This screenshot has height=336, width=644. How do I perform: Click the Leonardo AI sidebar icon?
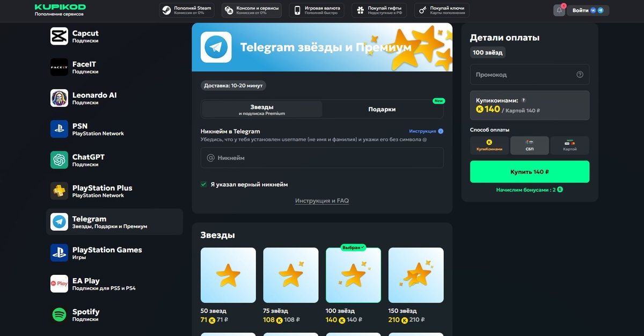59,98
